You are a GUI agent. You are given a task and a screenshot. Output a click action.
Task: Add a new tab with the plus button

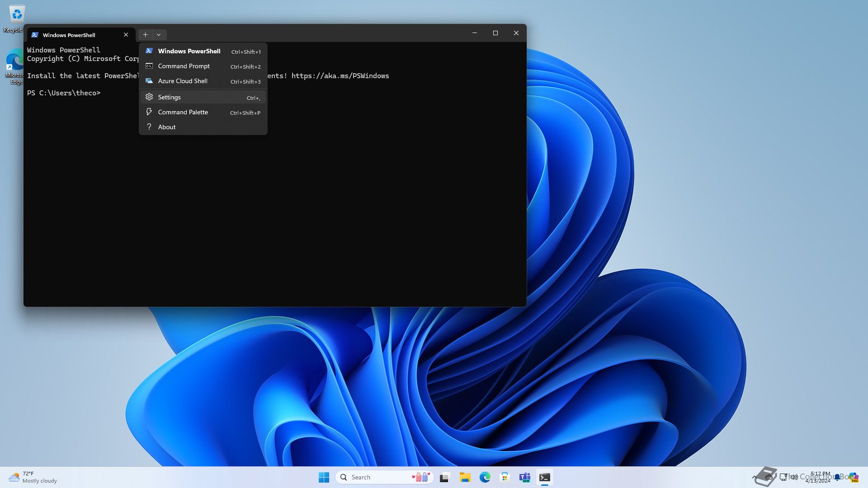point(145,35)
